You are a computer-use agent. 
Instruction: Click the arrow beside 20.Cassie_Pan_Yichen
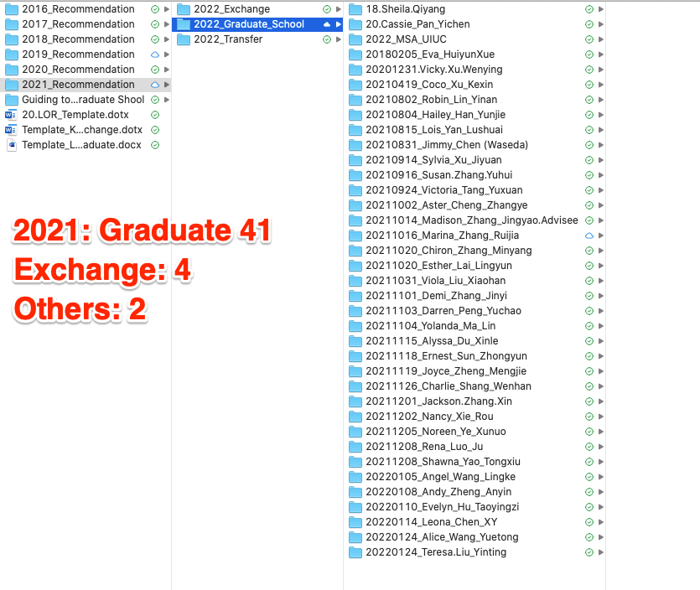pos(601,24)
